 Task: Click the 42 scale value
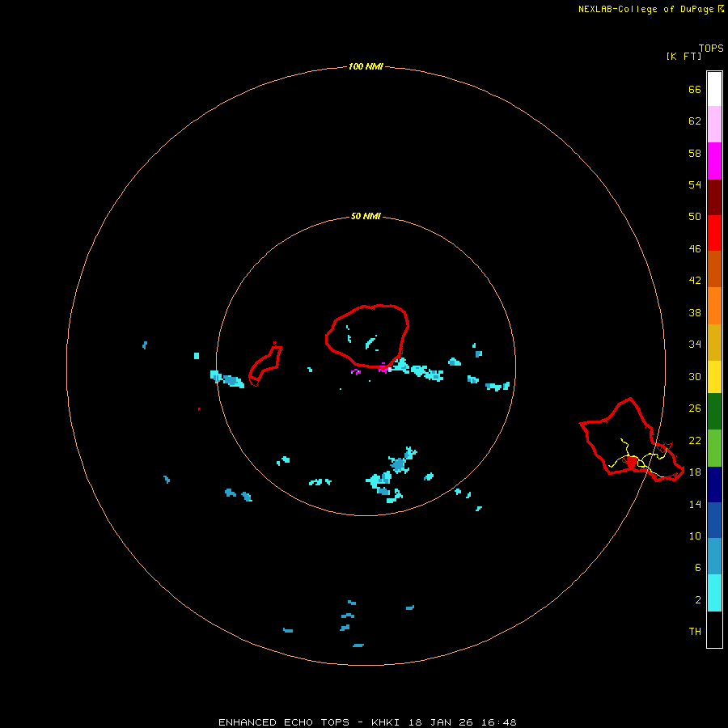tap(695, 281)
